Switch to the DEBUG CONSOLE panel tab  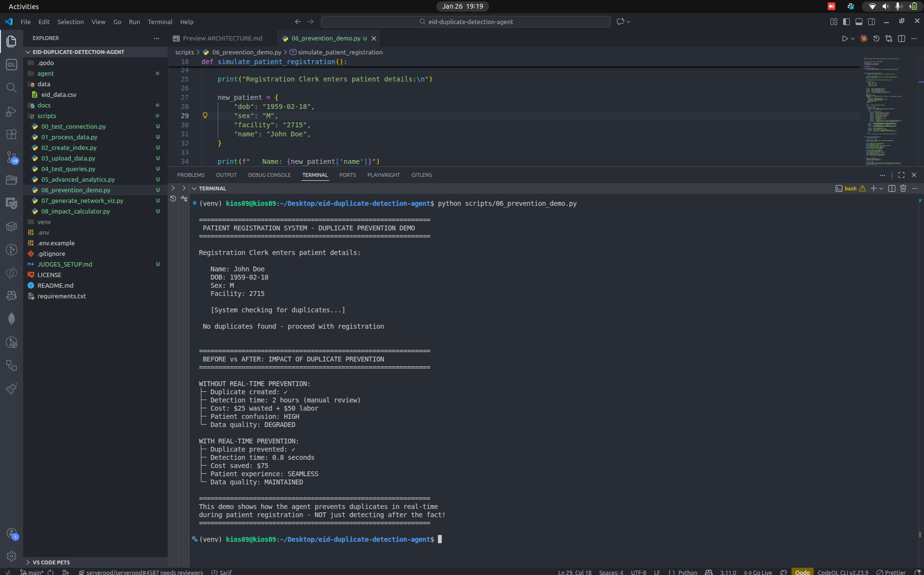(x=269, y=175)
